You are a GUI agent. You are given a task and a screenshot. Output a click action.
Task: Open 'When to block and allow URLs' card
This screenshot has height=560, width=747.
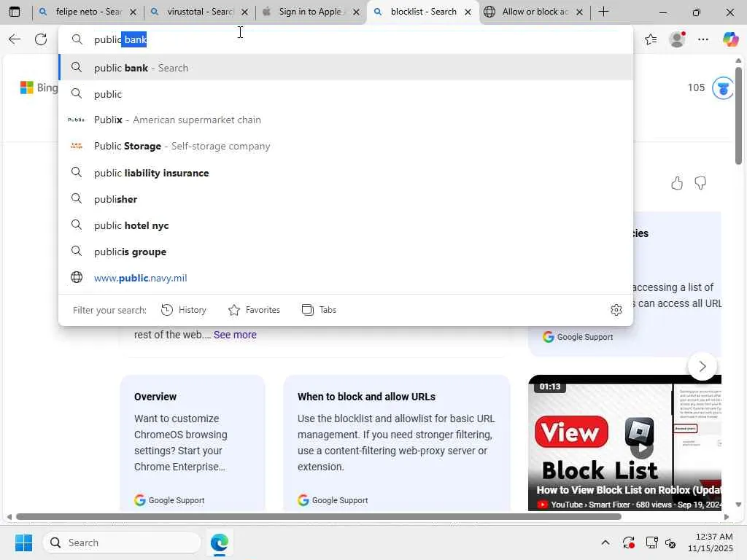(x=396, y=443)
